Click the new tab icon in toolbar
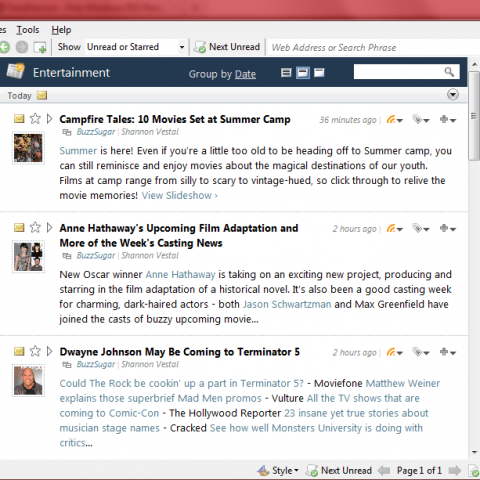 (40, 47)
